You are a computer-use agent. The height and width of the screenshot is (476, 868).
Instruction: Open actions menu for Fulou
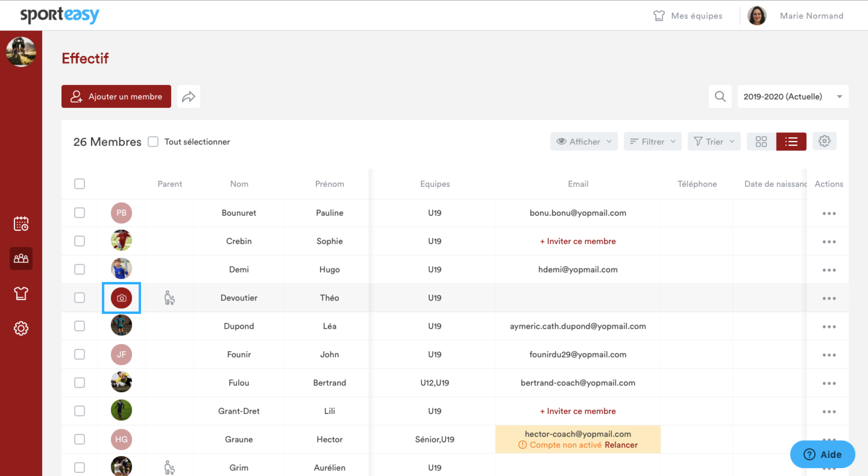pos(829,383)
